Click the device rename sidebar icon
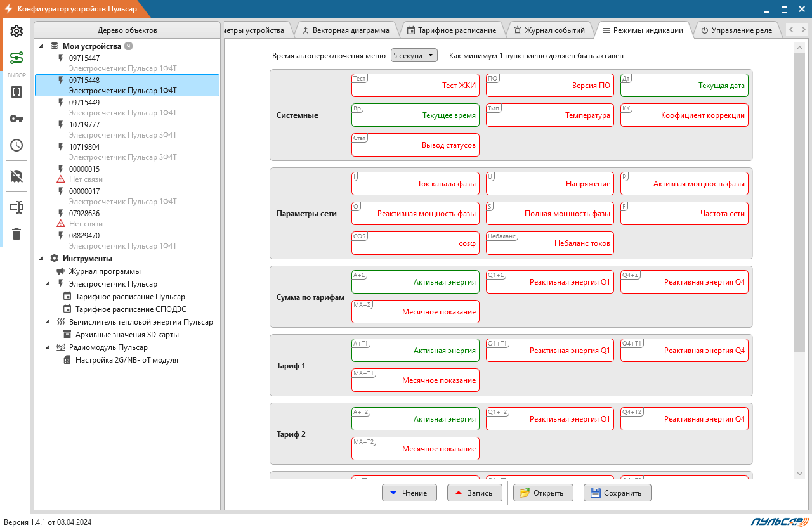Screen dimensions: 812x530 point(16,207)
